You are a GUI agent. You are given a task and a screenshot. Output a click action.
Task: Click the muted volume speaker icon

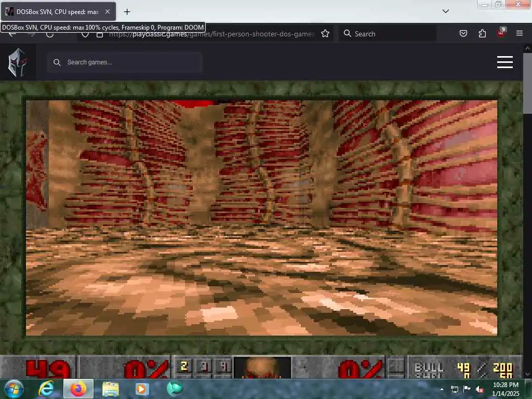coord(480,390)
